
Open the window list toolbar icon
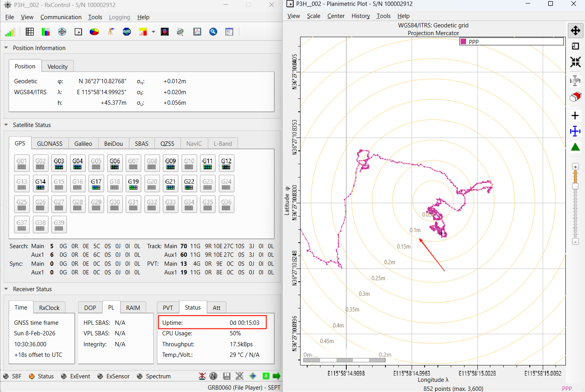tap(229, 32)
